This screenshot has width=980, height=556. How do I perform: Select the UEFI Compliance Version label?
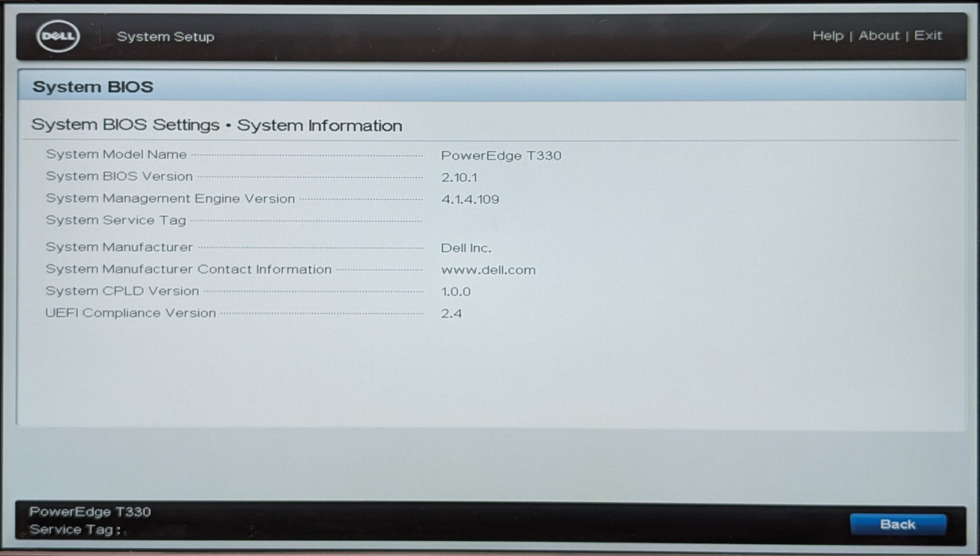[130, 313]
